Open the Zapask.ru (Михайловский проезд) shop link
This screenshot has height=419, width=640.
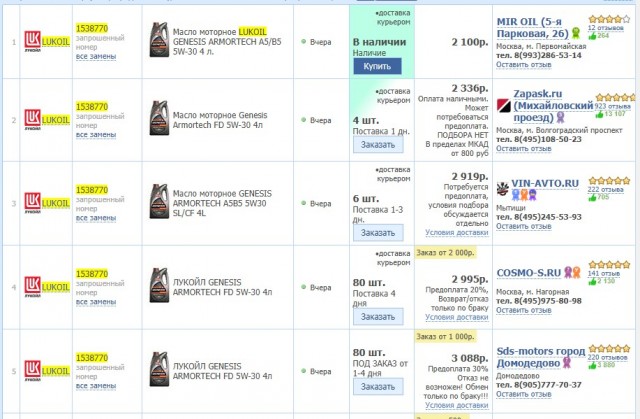click(x=553, y=106)
